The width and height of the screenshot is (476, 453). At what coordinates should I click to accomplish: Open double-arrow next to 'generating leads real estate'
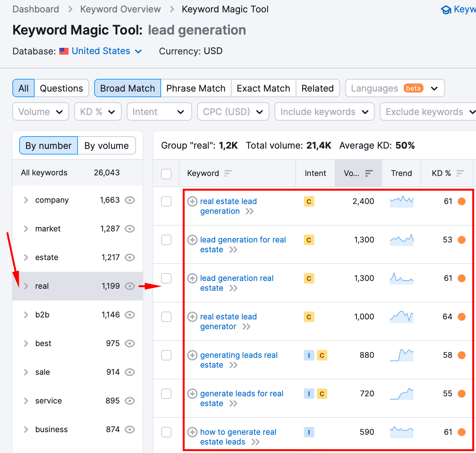point(233,365)
